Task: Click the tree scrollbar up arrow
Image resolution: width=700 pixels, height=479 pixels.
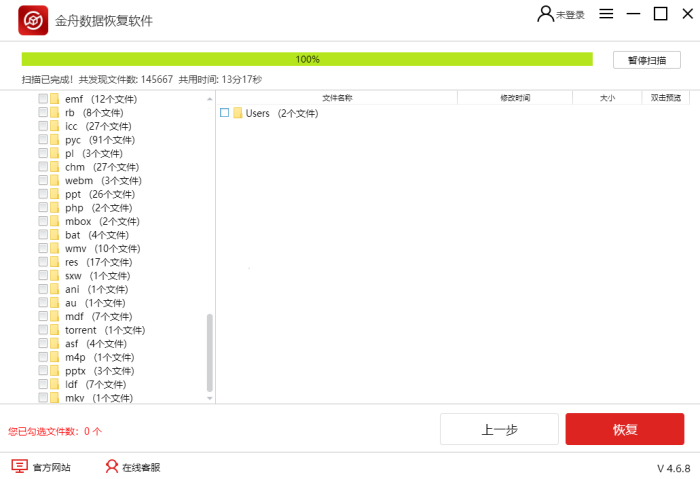Action: tap(209, 99)
